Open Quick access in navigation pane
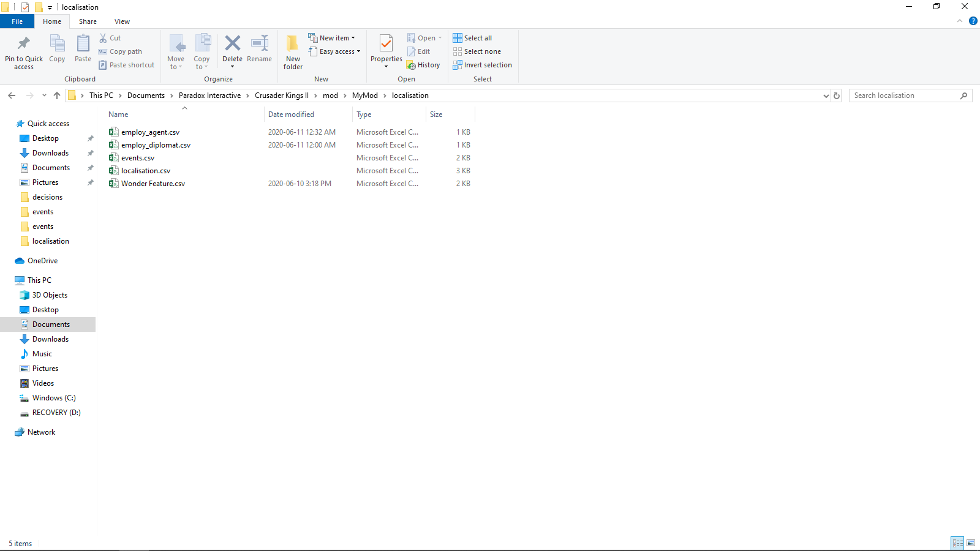Viewport: 980px width, 551px height. point(48,124)
